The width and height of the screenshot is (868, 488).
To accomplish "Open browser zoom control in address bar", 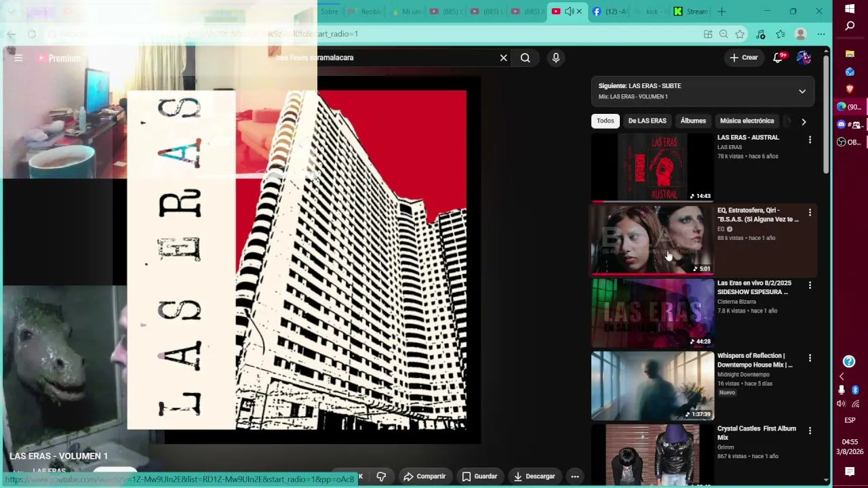I will coord(724,34).
